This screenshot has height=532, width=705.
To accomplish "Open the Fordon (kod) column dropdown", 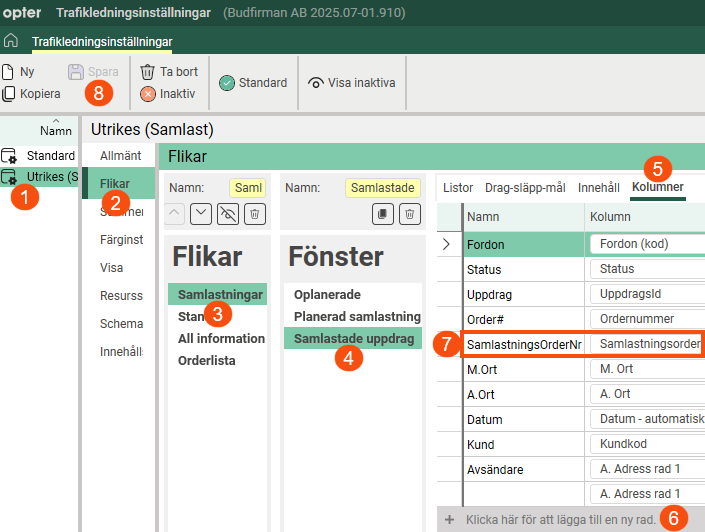I will [646, 244].
